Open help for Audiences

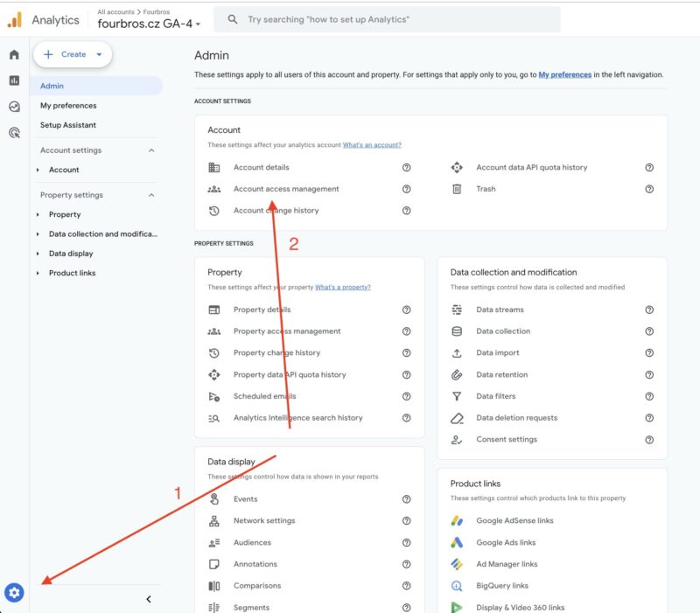(x=406, y=542)
